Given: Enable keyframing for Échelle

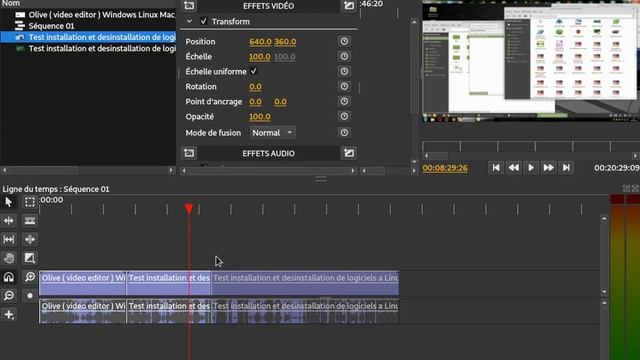Looking at the screenshot, I should click(x=344, y=56).
